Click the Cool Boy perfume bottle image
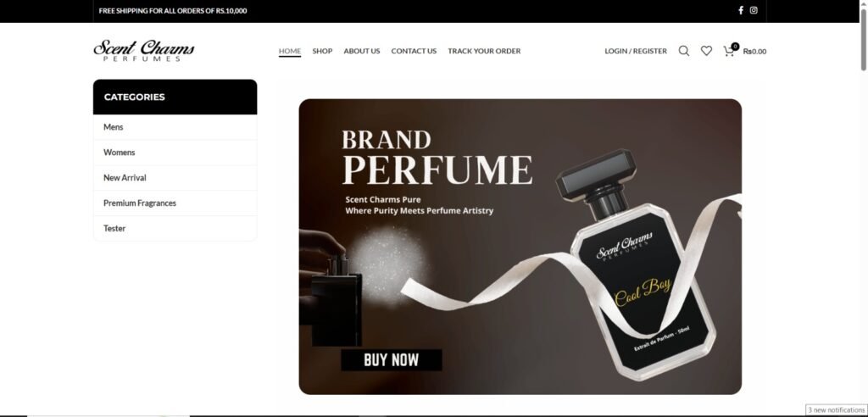The height and width of the screenshot is (417, 868). pos(637,266)
